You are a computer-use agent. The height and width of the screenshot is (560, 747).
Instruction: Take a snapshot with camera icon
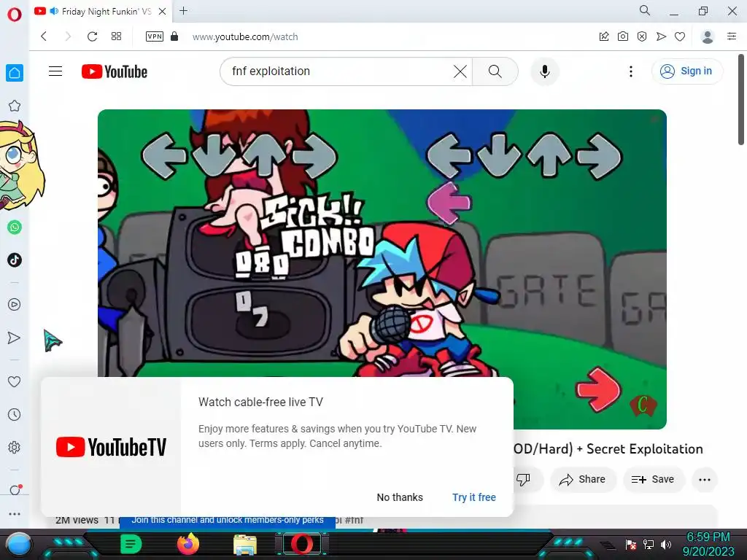click(x=623, y=36)
